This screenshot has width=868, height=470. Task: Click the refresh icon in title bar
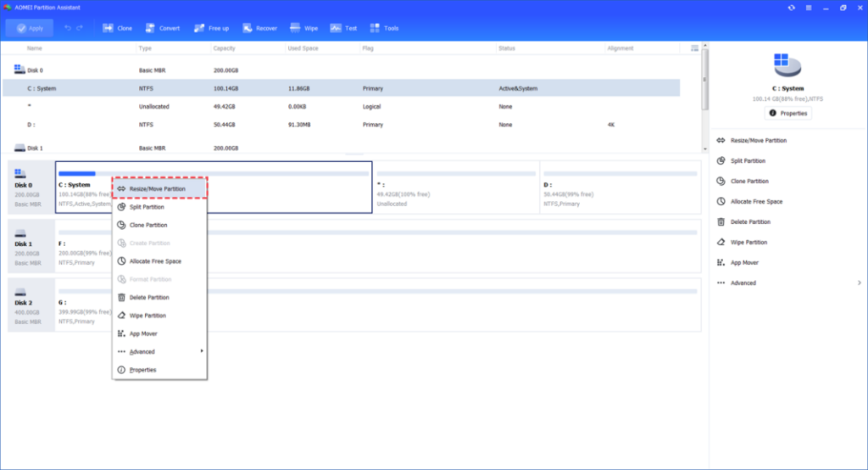click(792, 8)
